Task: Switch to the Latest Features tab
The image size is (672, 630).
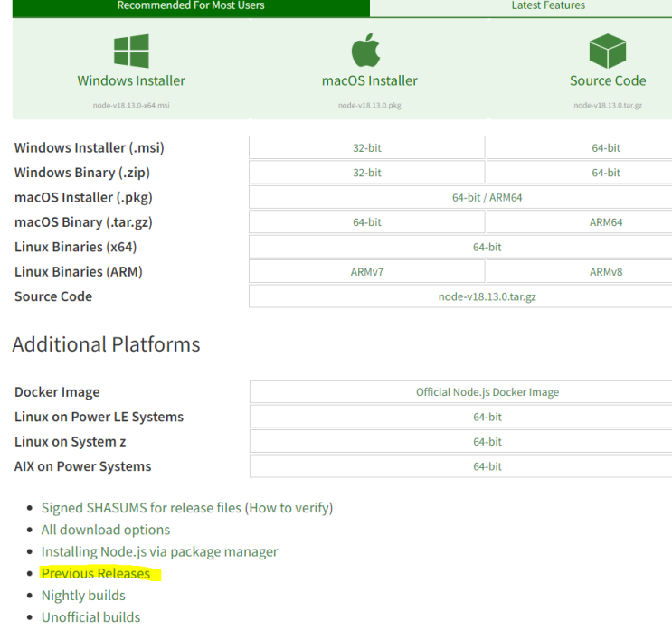Action: tap(548, 7)
